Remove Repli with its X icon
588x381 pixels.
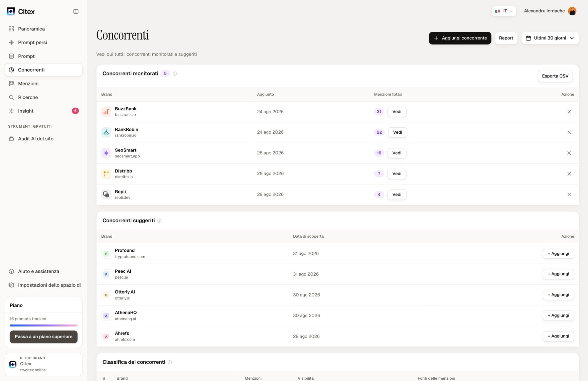[x=569, y=195]
